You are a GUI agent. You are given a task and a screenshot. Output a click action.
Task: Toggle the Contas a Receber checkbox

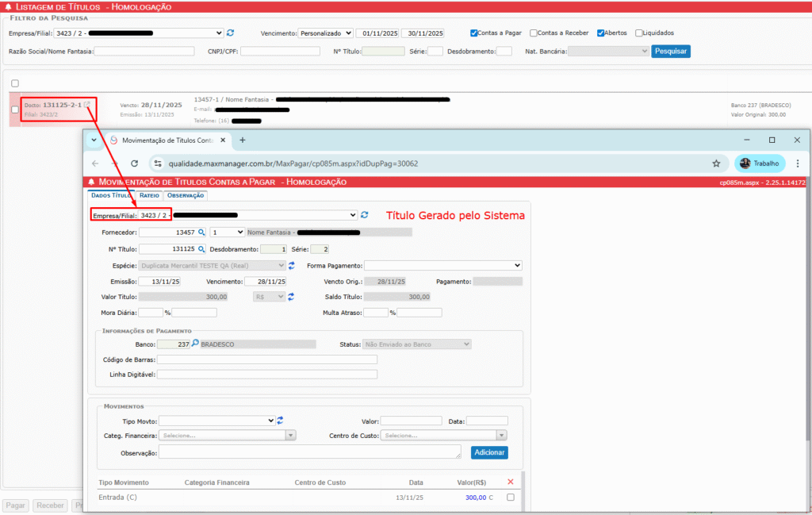pos(534,33)
